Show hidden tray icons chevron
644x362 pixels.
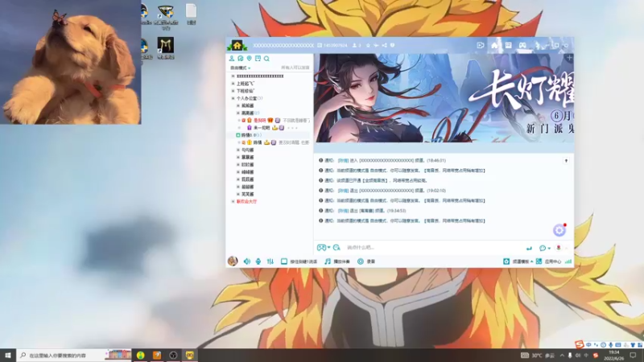[x=562, y=356]
